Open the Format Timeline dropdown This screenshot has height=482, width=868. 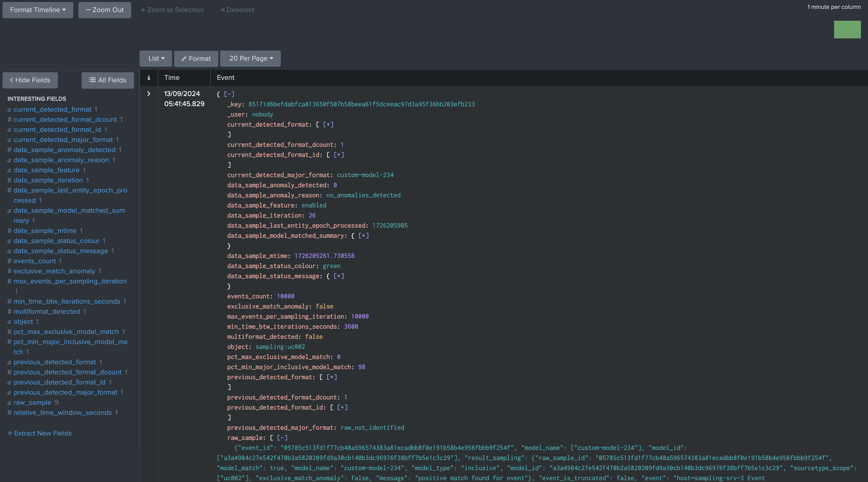click(38, 10)
